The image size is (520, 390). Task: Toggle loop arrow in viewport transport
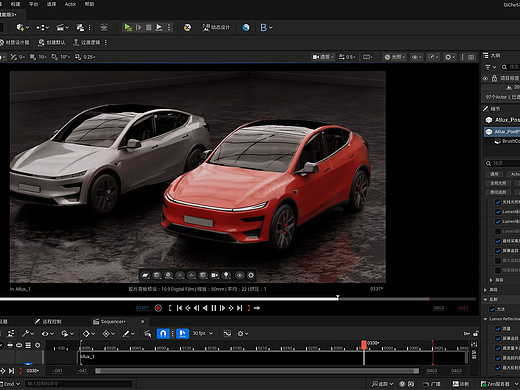coord(257,308)
